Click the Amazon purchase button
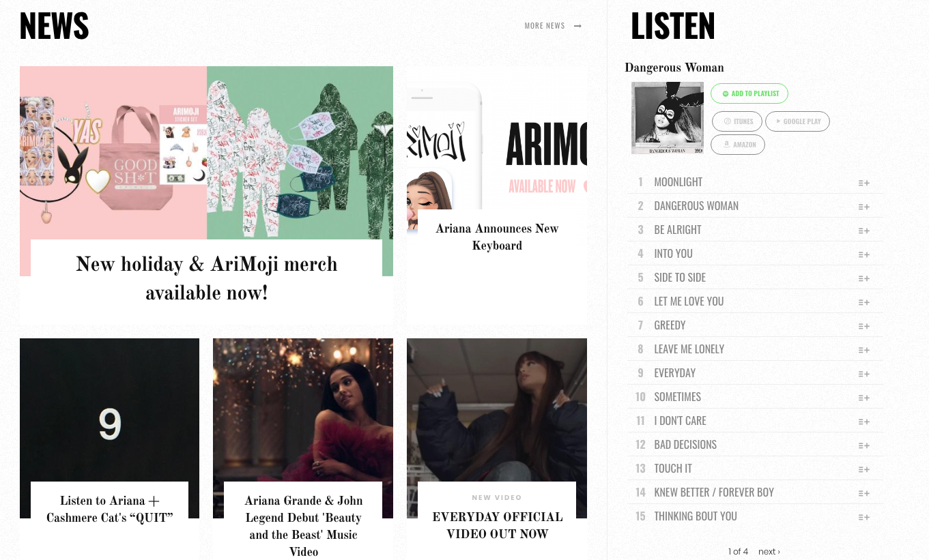Viewport: 929px width, 560px height. (x=738, y=145)
